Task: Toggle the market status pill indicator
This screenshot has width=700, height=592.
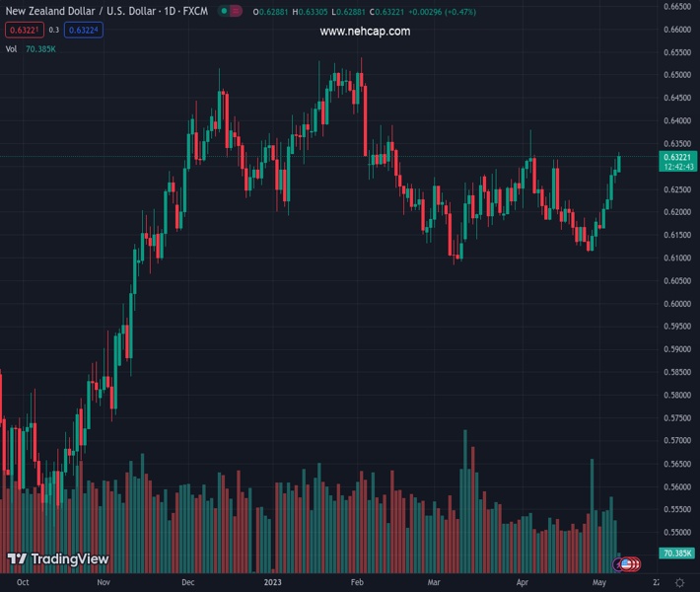Action: click(x=230, y=12)
